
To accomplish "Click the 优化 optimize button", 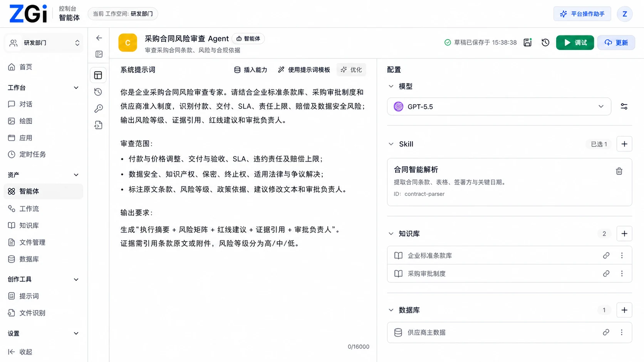I will pos(351,70).
